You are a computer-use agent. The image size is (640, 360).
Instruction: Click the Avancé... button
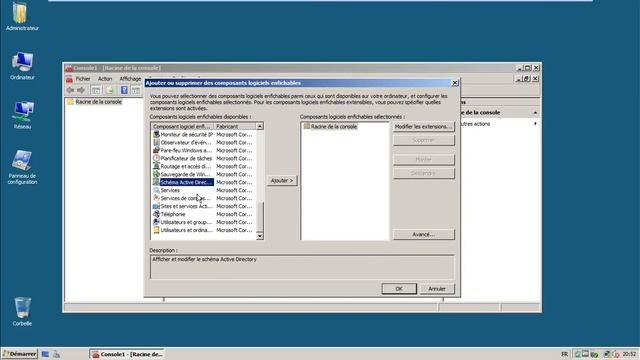[423, 235]
